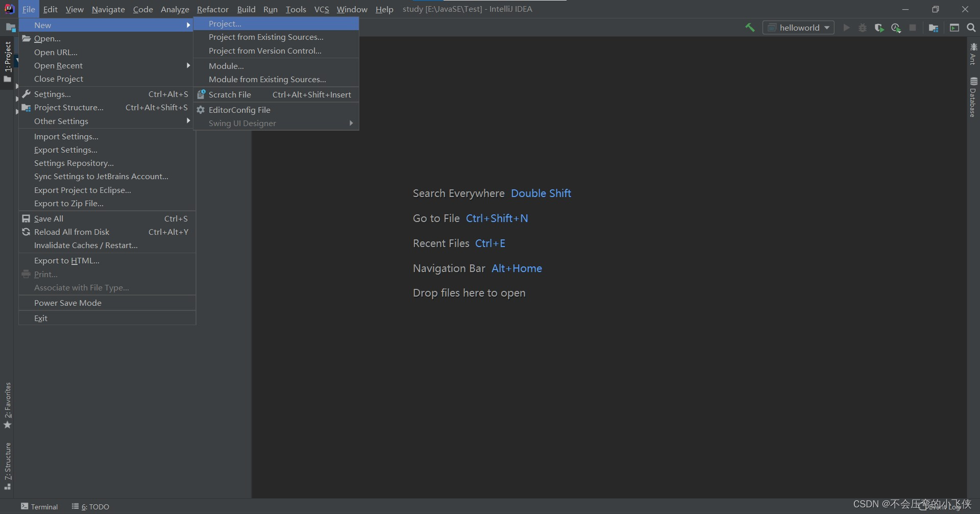Screen dimensions: 980x514
Task: Open the helloworld run configuration dropdown
Action: pos(798,28)
